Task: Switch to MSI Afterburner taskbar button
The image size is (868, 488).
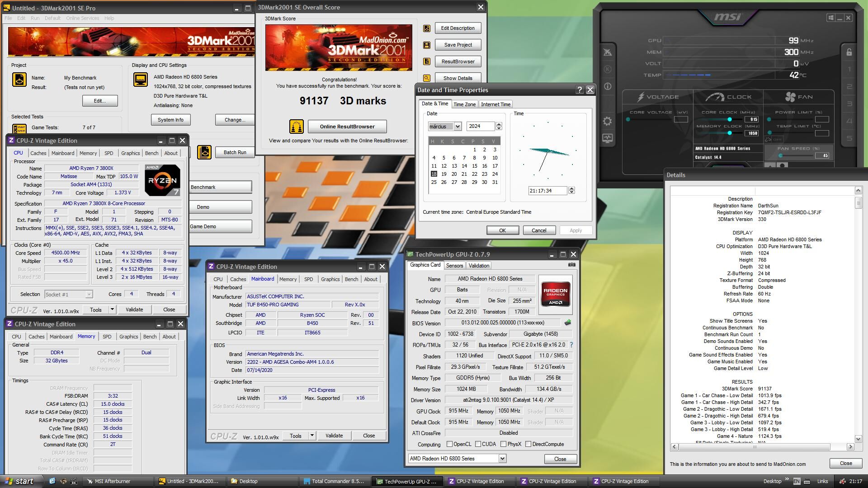Action: pyautogui.click(x=119, y=481)
